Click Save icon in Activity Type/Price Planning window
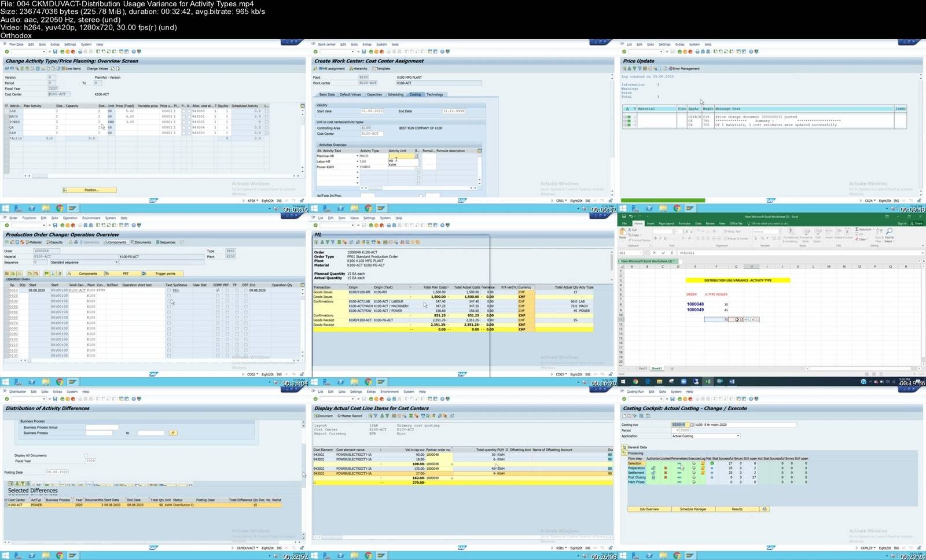 [x=56, y=51]
